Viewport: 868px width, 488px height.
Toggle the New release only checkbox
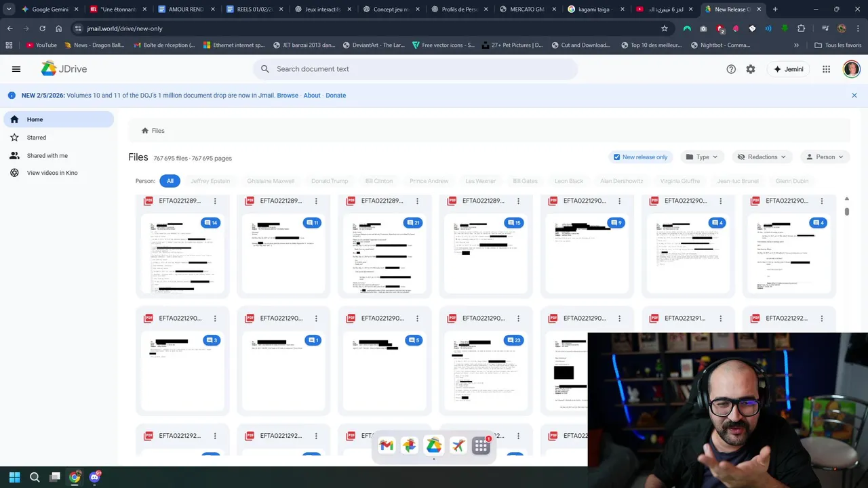[x=616, y=157]
